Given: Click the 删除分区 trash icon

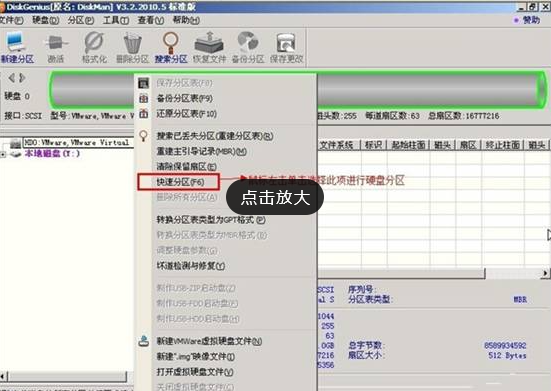Looking at the screenshot, I should 132,47.
